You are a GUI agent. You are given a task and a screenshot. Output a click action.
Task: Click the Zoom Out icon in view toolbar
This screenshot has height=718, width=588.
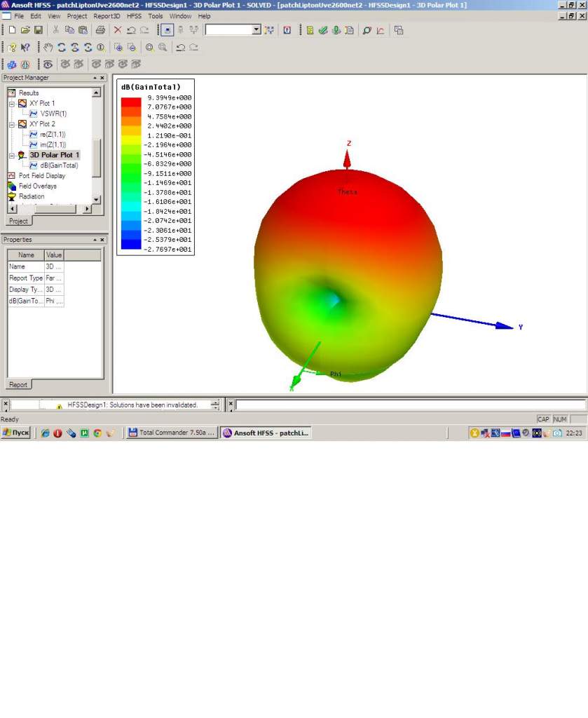tap(132, 47)
